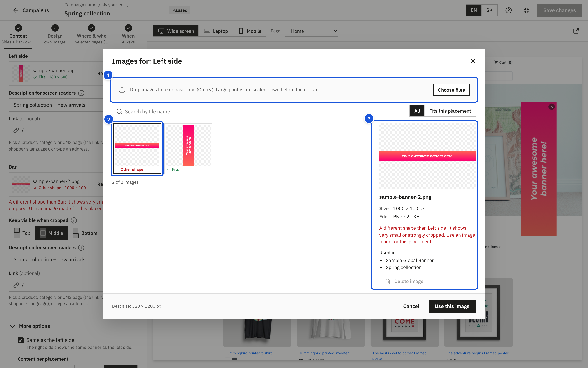588x368 pixels.
Task: Select the Middle crop position
Action: click(x=51, y=233)
